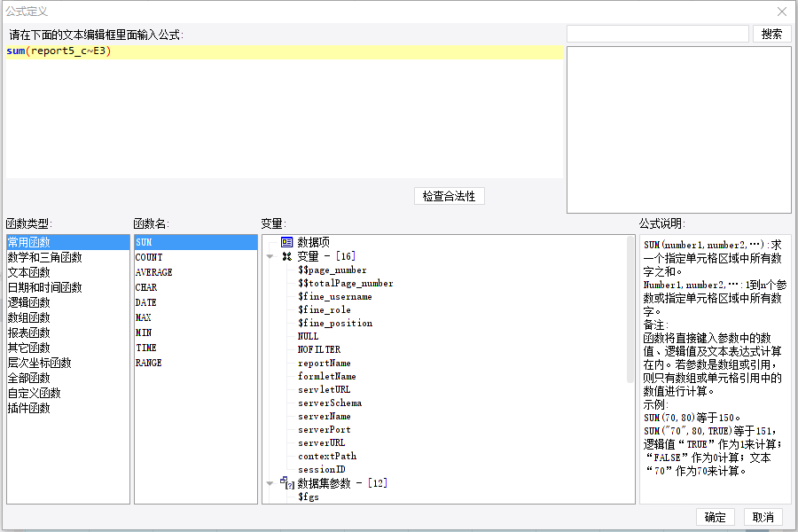798x532 pixels.
Task: Collapse the 数据集参数 - [12] node
Action: [270, 483]
